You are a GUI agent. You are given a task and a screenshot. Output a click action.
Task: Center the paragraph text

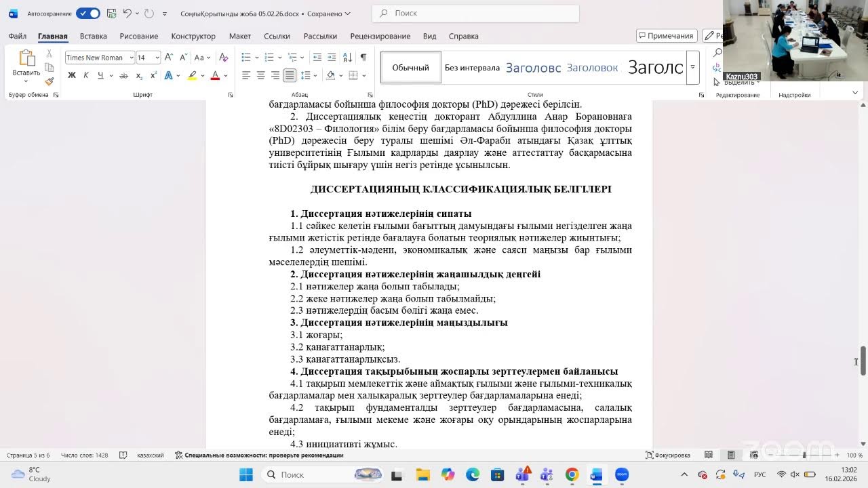tap(260, 75)
